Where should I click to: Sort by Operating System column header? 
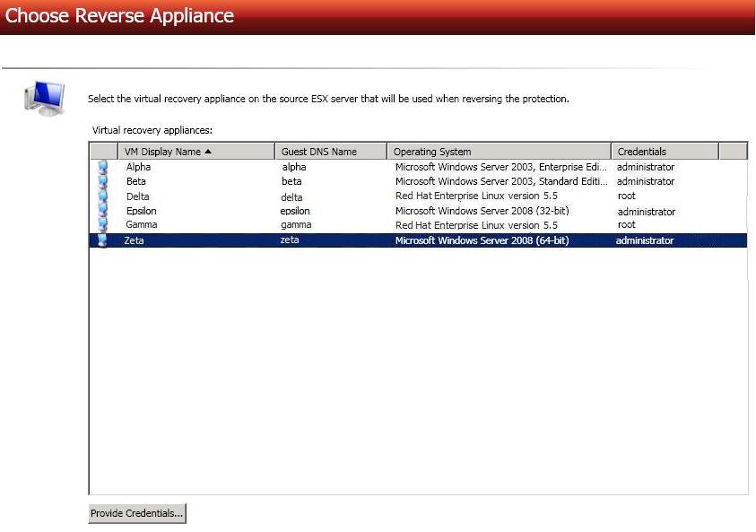pos(499,152)
